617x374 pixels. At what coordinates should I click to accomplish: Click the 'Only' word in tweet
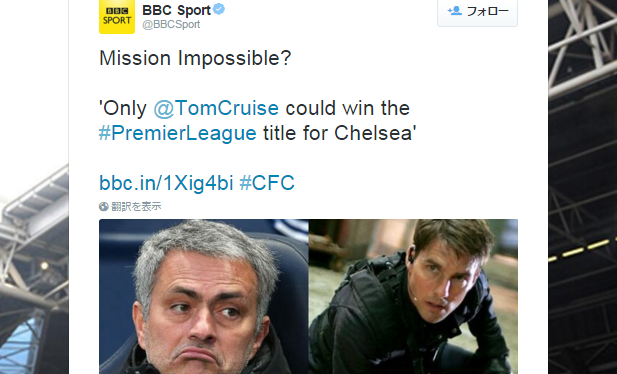click(x=123, y=108)
